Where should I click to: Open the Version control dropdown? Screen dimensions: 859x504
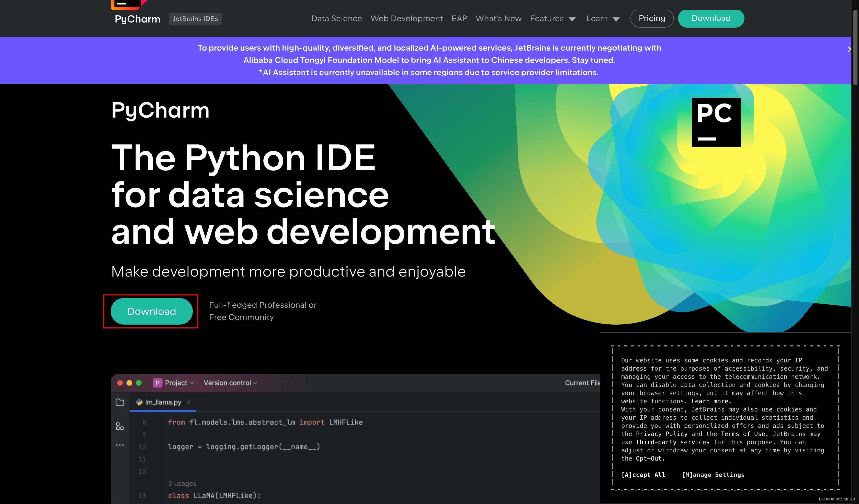pyautogui.click(x=230, y=383)
